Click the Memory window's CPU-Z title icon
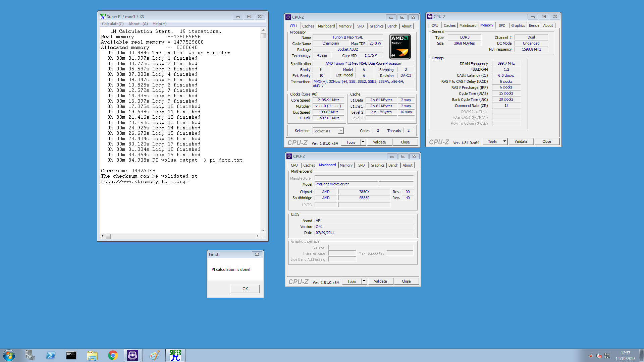The image size is (644, 362). point(430,16)
